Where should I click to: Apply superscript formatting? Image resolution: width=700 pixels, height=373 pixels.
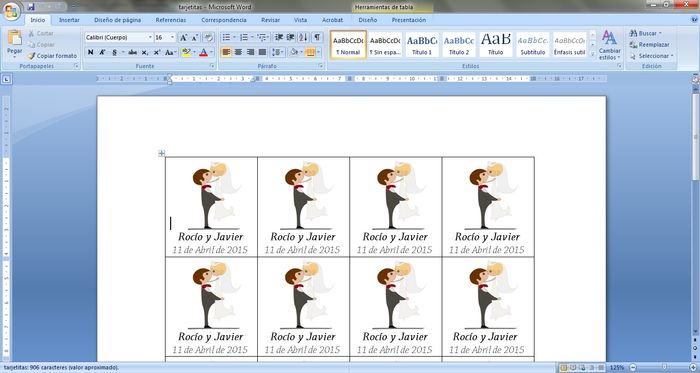(x=157, y=52)
